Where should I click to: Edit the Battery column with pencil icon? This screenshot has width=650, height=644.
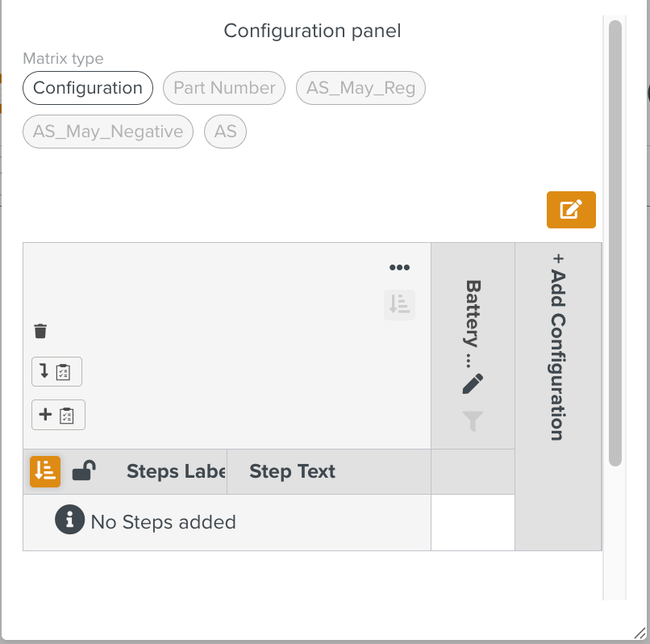[x=473, y=383]
